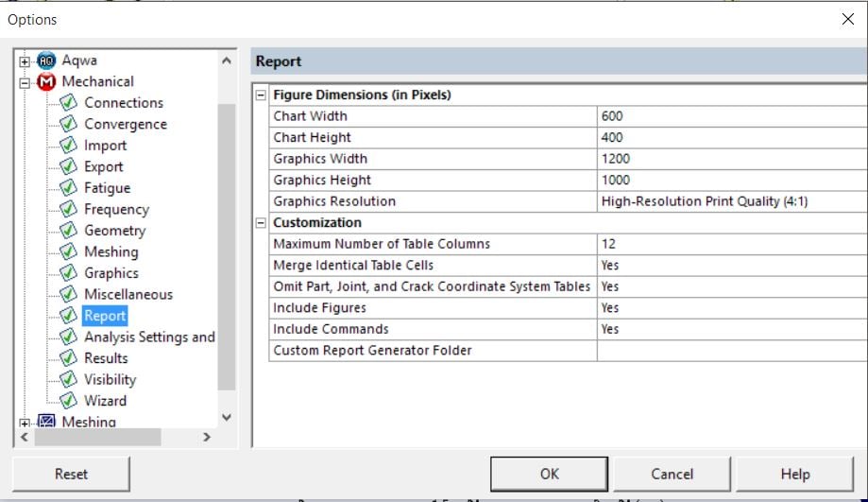
Task: Click the Reset button
Action: tap(71, 475)
